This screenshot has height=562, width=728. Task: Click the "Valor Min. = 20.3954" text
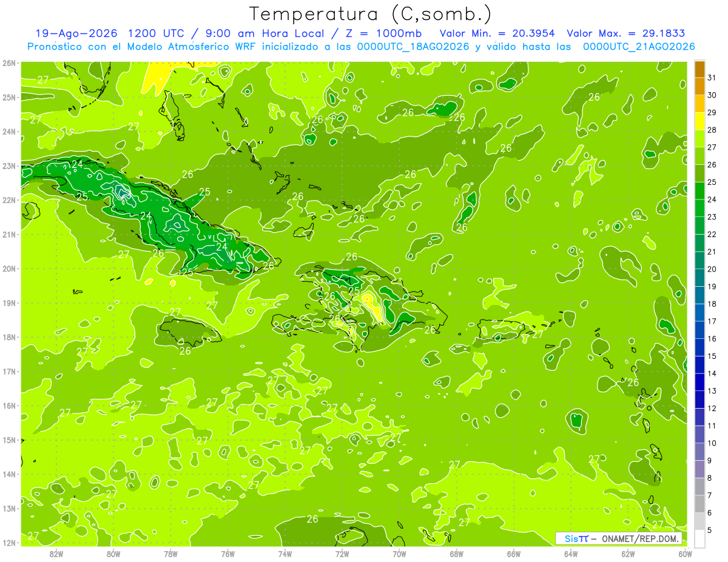[x=498, y=33]
